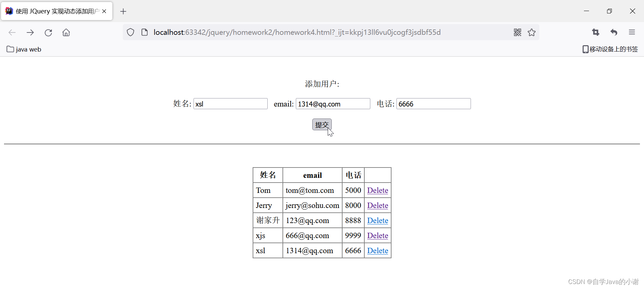Reload the page with refresh icon
This screenshot has width=644, height=288.
click(48, 32)
